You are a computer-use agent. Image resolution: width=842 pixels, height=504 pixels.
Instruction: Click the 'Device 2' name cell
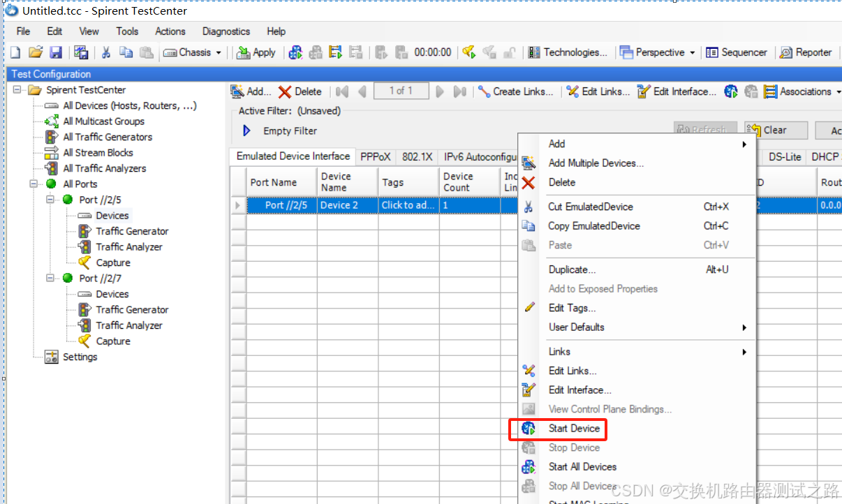click(347, 205)
